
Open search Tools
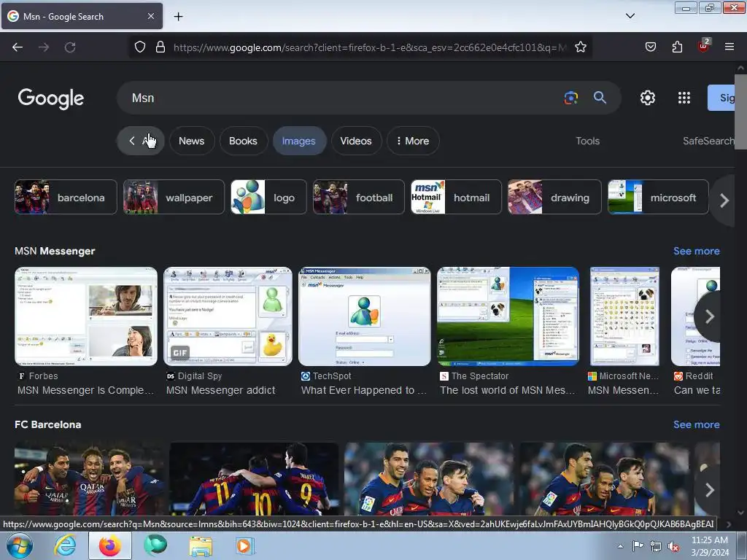[587, 141]
